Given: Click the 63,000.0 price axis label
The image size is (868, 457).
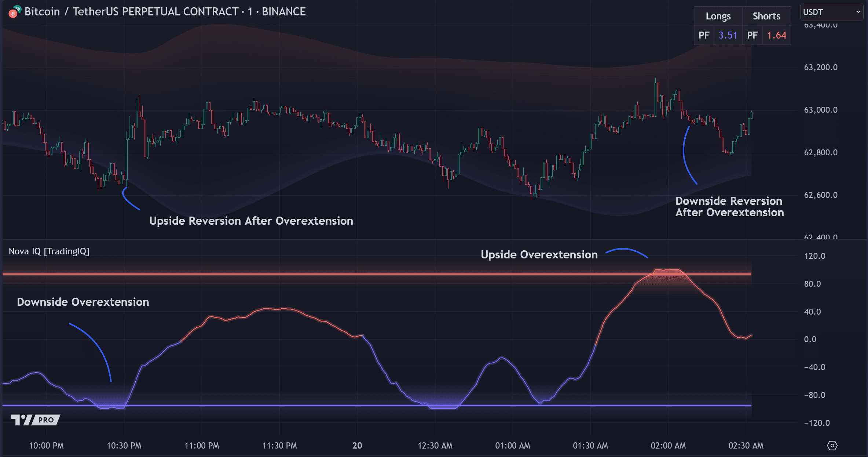Looking at the screenshot, I should (x=821, y=110).
